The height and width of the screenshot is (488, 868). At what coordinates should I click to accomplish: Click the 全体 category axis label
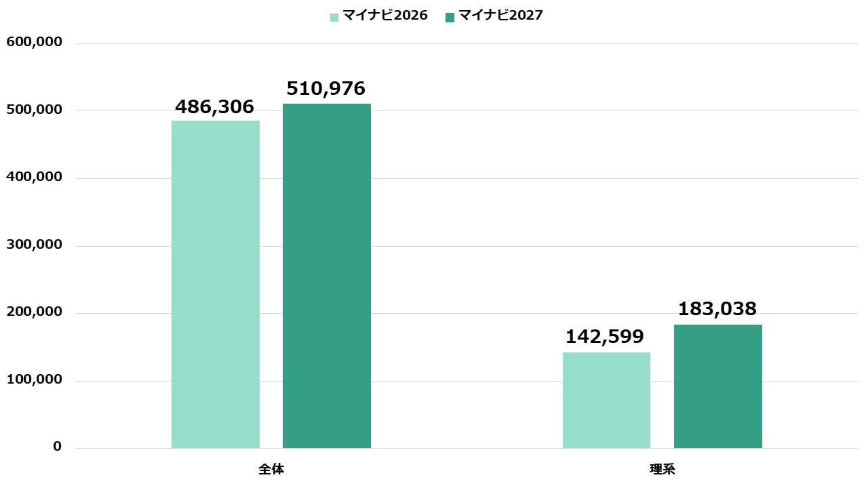[271, 469]
